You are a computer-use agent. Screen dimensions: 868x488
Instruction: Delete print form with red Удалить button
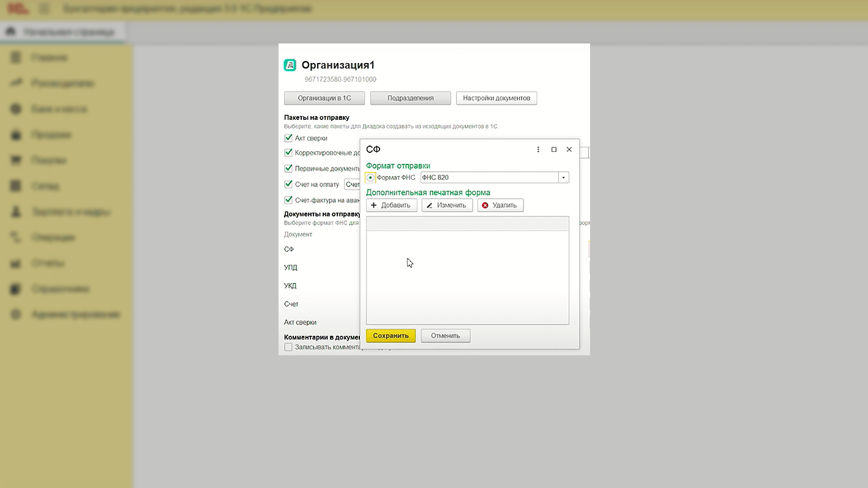coord(500,205)
